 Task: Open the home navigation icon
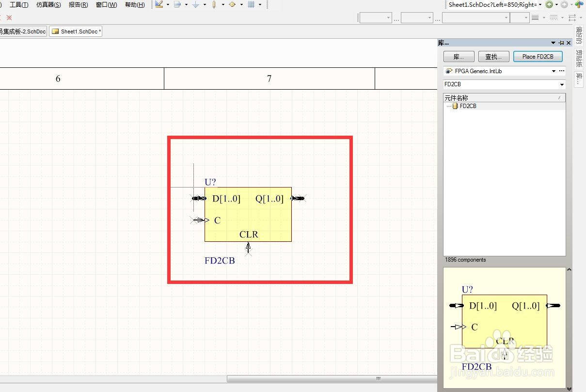click(579, 4)
